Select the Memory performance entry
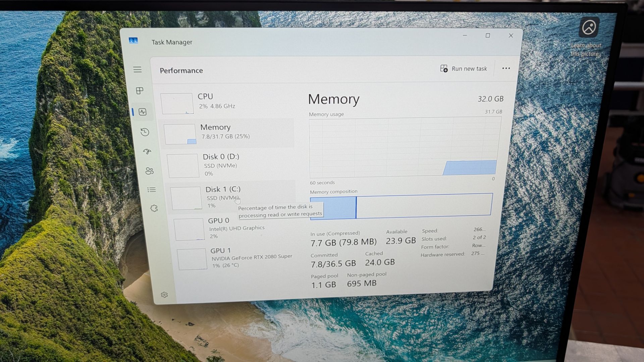Image resolution: width=644 pixels, height=362 pixels. [227, 133]
